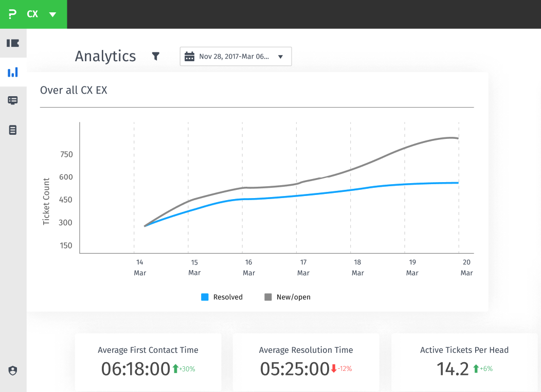This screenshot has width=541, height=392.
Task: Click the 20 Mar axis label
Action: pyautogui.click(x=466, y=268)
